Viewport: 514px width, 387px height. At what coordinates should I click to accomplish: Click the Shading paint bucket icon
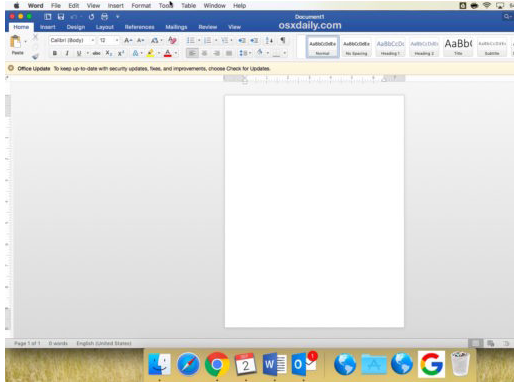tap(260, 53)
